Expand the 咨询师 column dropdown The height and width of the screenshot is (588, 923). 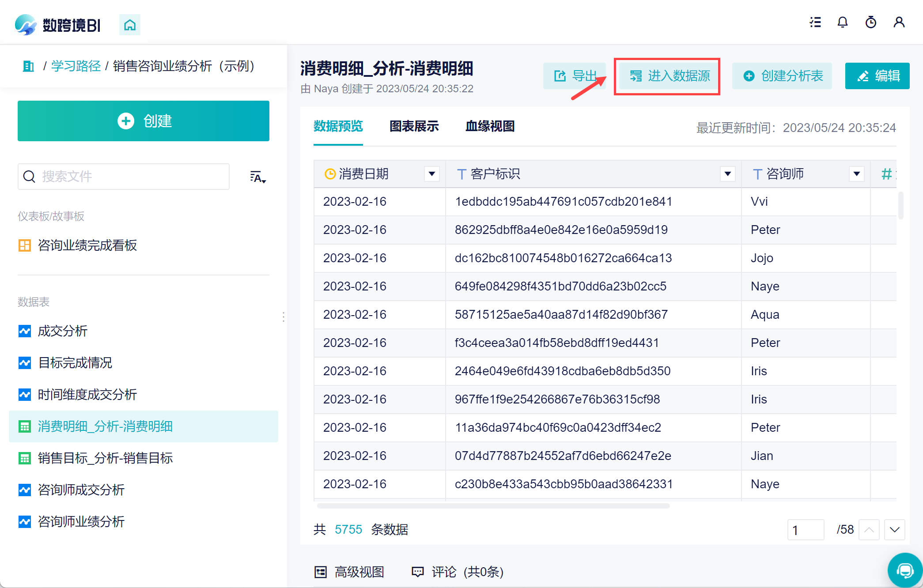pos(857,174)
